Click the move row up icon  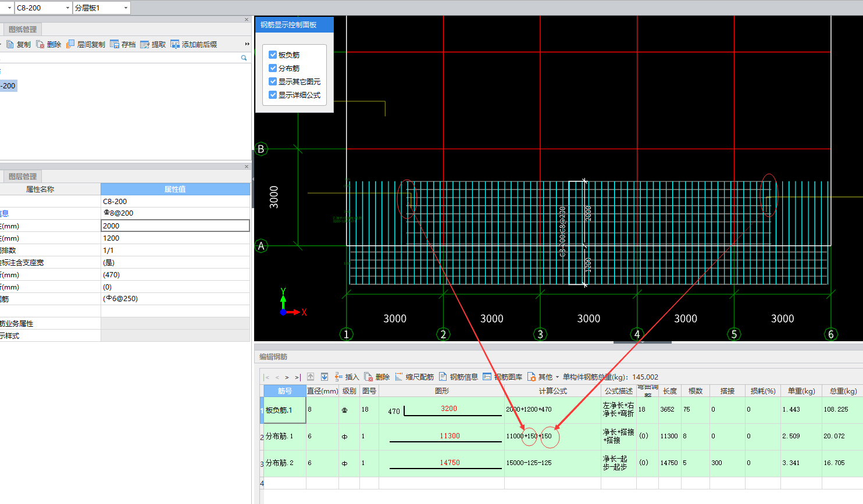[x=311, y=377]
